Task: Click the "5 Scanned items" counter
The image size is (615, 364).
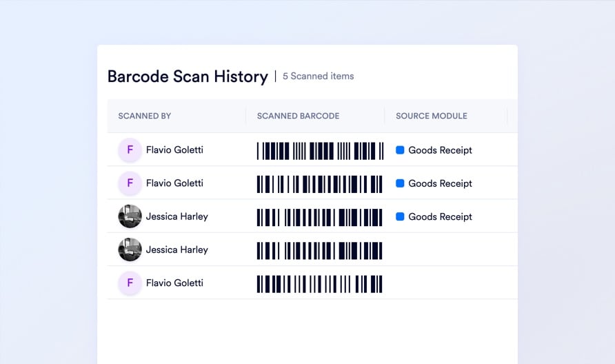Action: pyautogui.click(x=318, y=76)
